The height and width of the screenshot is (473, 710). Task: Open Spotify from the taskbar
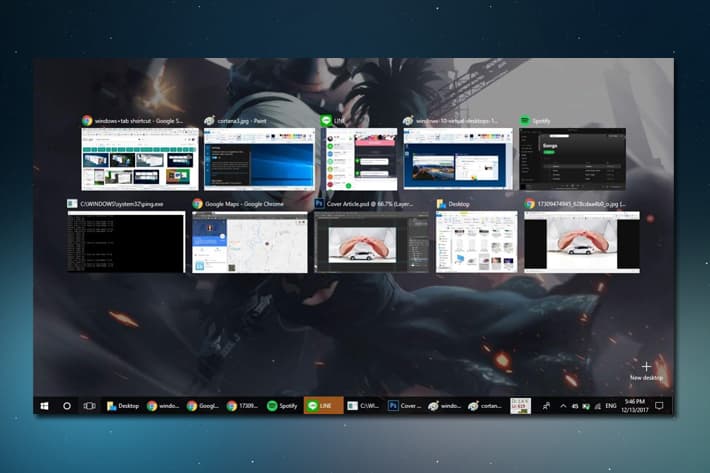coord(282,406)
